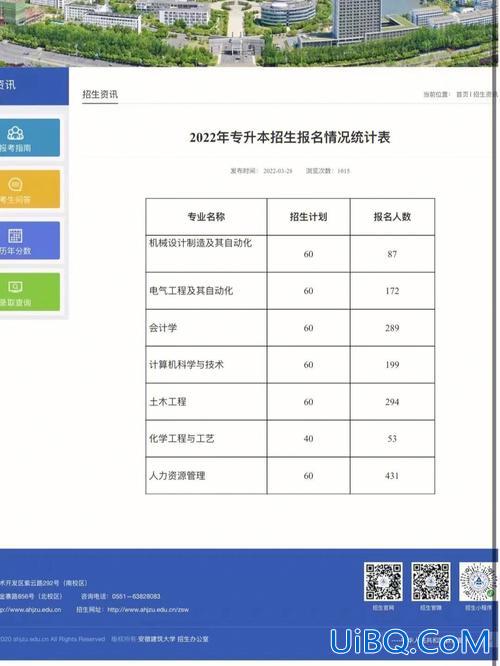500x666 pixels.
Task: Open the 报考指南 sidebar button
Action: pos(30,138)
